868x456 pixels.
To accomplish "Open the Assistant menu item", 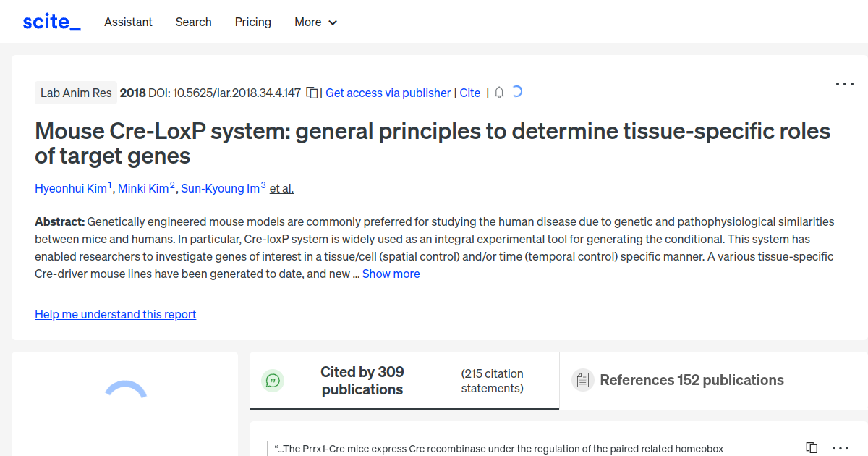I will point(128,22).
